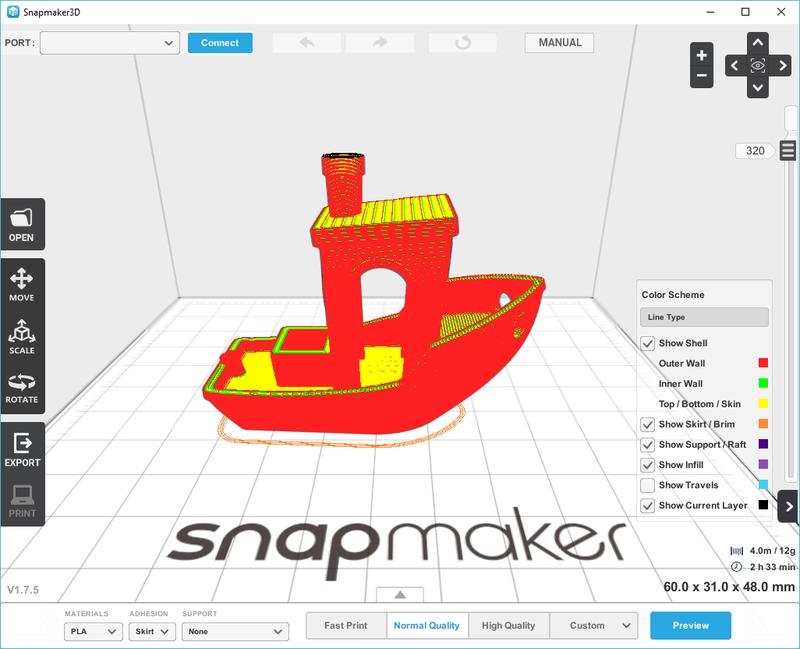Expand the Line Type color scheme dropdown

pos(704,317)
